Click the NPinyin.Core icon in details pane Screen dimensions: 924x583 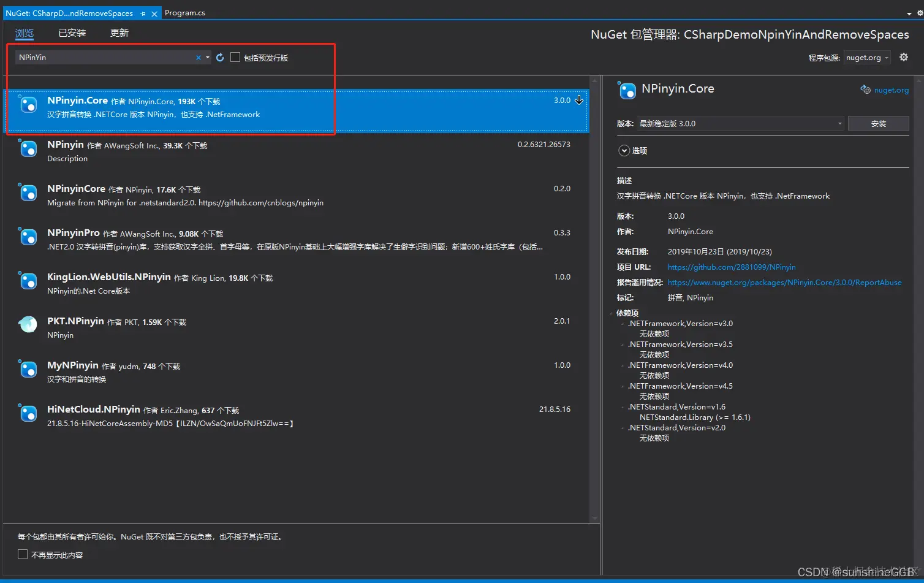point(627,91)
